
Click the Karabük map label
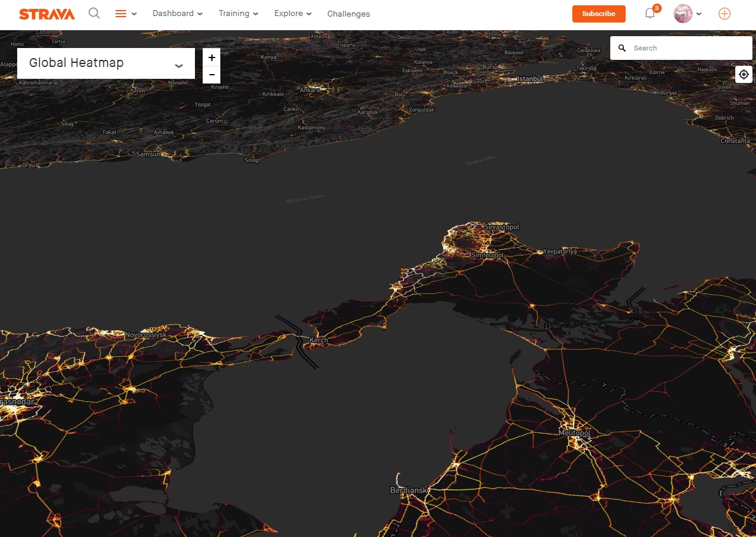pos(368,112)
